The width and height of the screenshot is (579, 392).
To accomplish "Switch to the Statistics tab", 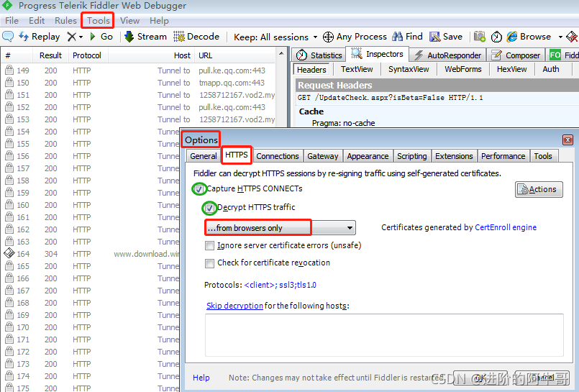I will [x=319, y=55].
